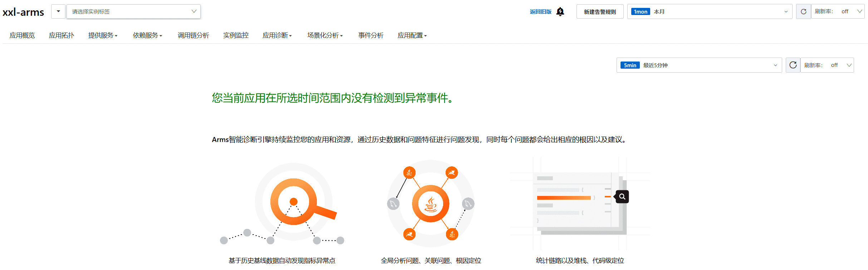Image resolution: width=868 pixels, height=270 pixels.
Task: Click the 基于历史基线数据自动发现指标异常点 caption
Action: (282, 261)
